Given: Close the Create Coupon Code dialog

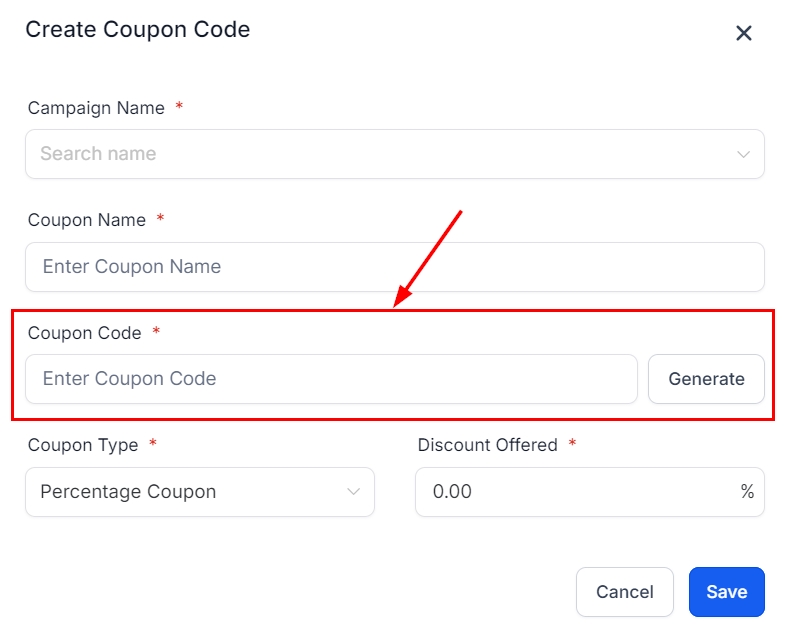Looking at the screenshot, I should coord(744,33).
